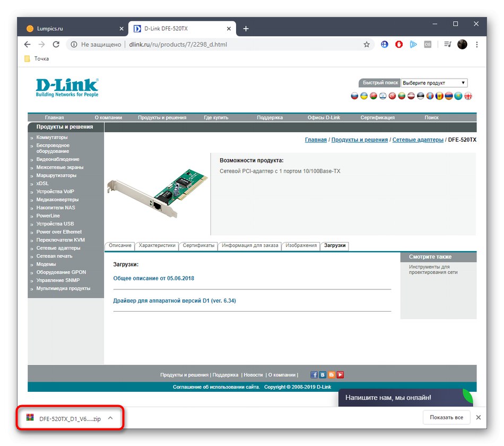
Task: Open 'Поиск' in the top navigation
Action: pos(431,117)
